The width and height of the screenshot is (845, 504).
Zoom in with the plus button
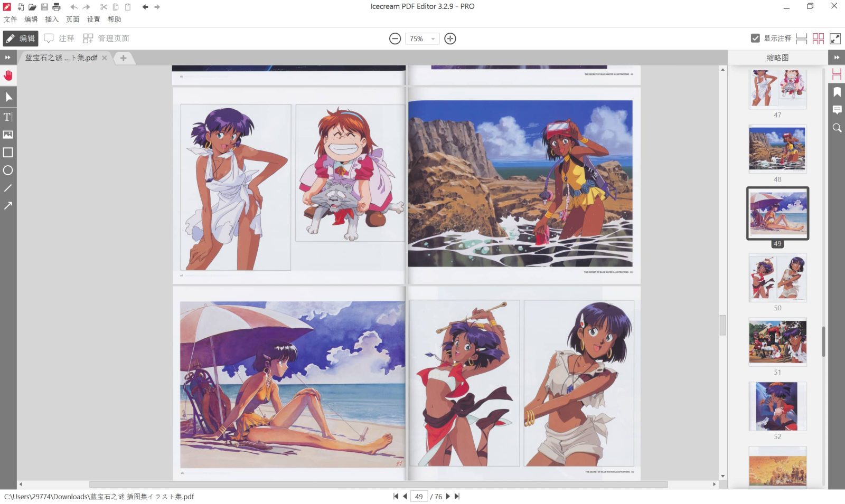point(450,39)
